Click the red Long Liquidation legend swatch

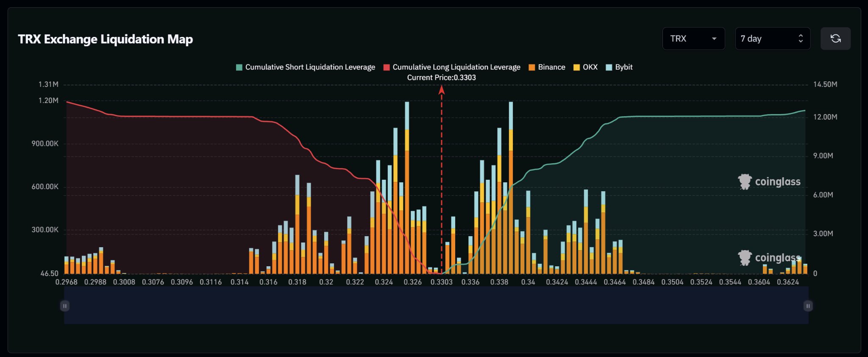[x=387, y=67]
